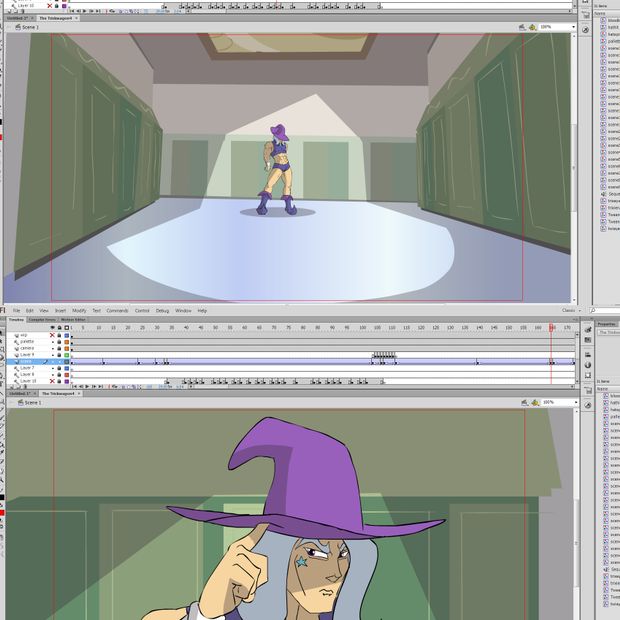Click lower timeline vertical scrollbar
620x620 pixels.
click(x=577, y=358)
